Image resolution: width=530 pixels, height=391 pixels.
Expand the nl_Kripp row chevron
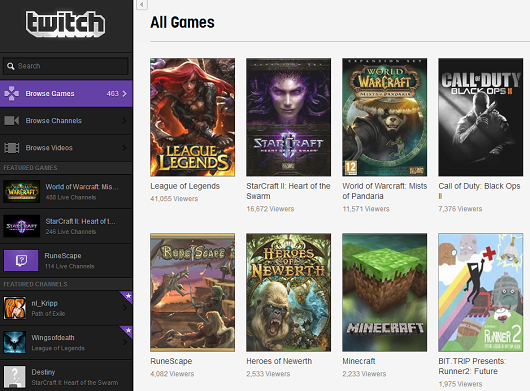coord(124,308)
